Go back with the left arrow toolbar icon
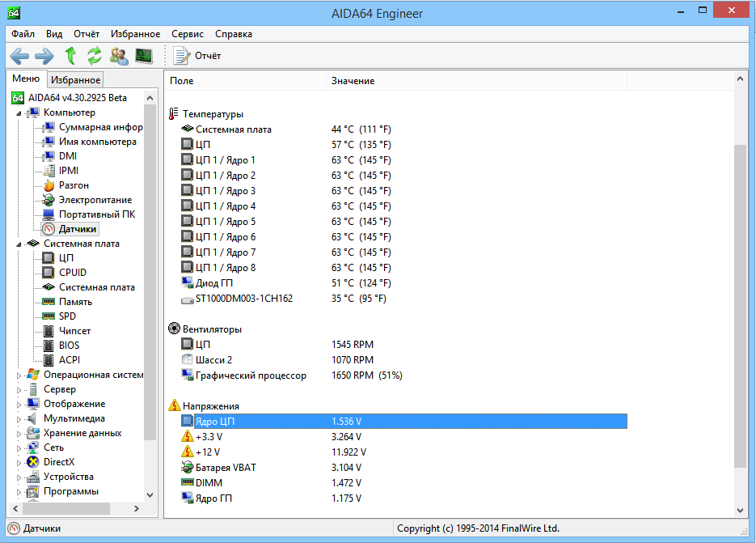 (x=19, y=56)
